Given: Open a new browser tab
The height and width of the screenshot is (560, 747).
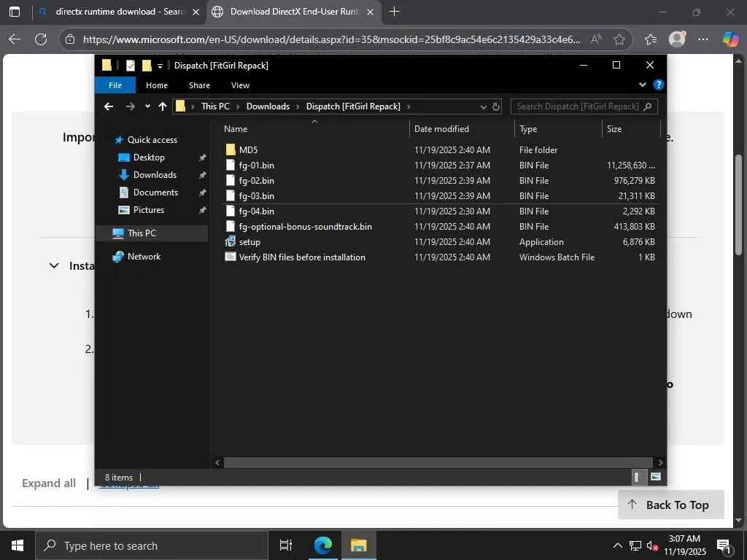Looking at the screenshot, I should 394,12.
